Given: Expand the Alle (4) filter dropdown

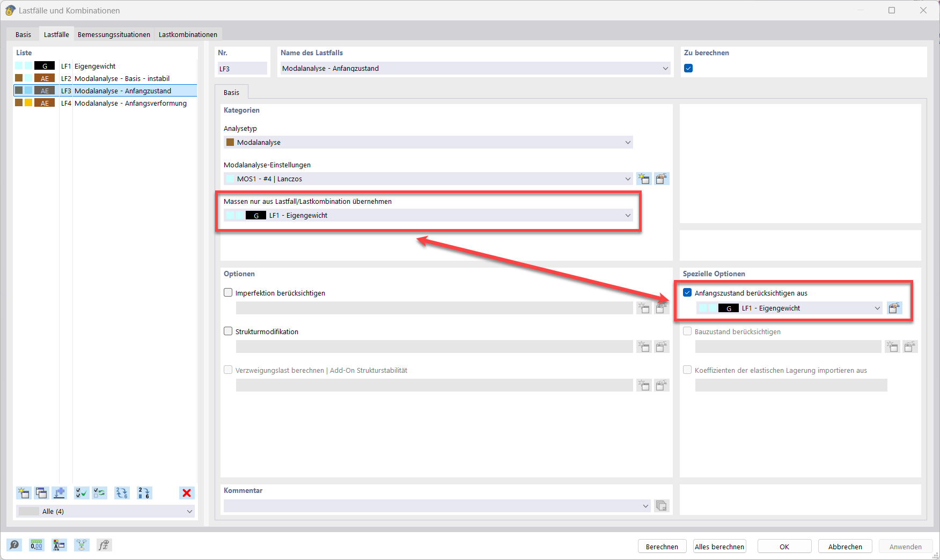Looking at the screenshot, I should tap(189, 511).
